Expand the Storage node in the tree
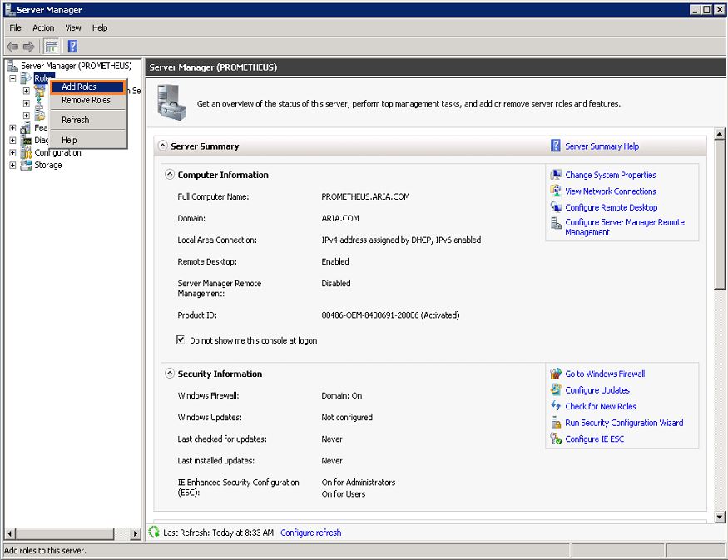728x560 pixels. tap(12, 166)
